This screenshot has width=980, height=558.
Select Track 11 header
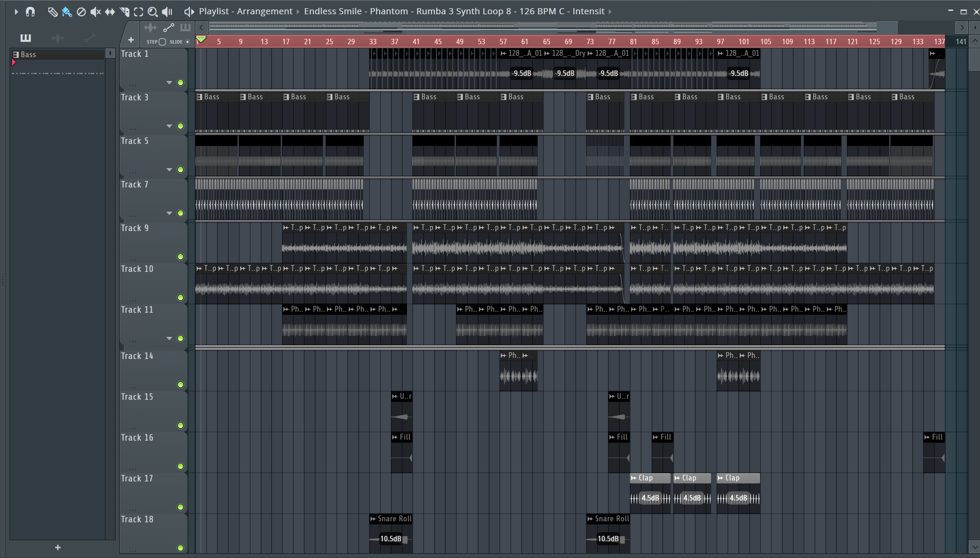153,324
